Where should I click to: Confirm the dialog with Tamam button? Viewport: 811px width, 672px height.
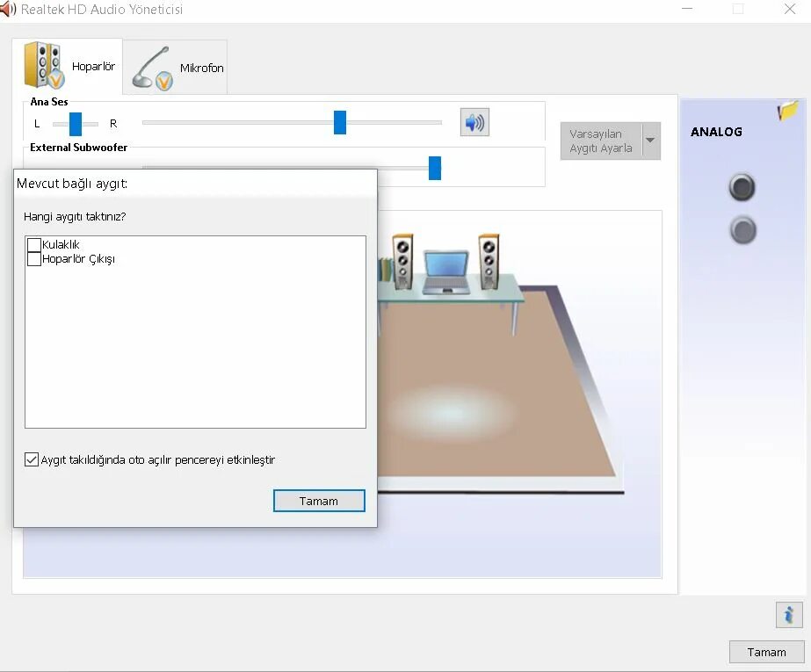(319, 501)
